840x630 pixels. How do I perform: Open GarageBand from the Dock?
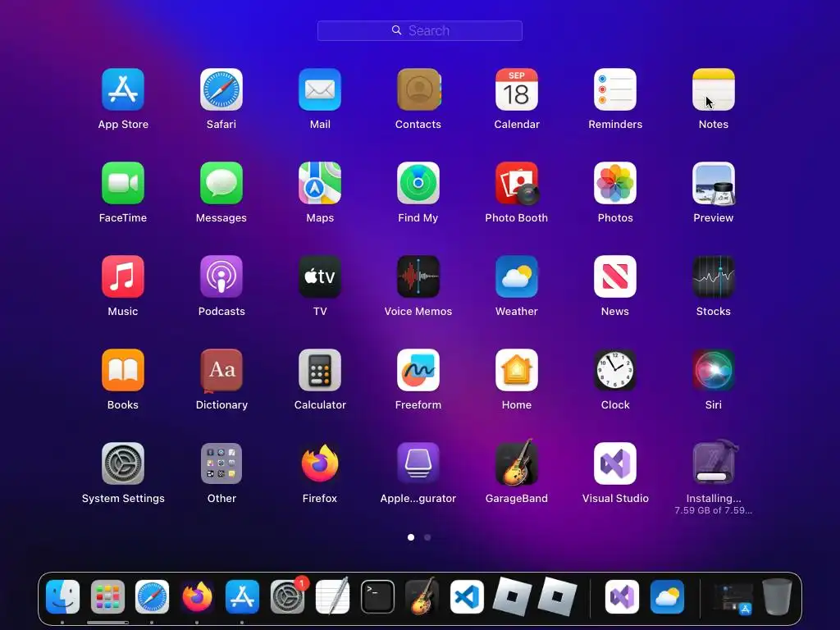(x=422, y=596)
